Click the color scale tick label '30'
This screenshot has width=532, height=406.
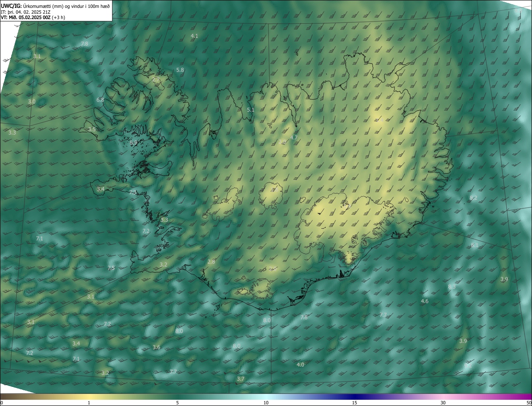click(443, 403)
